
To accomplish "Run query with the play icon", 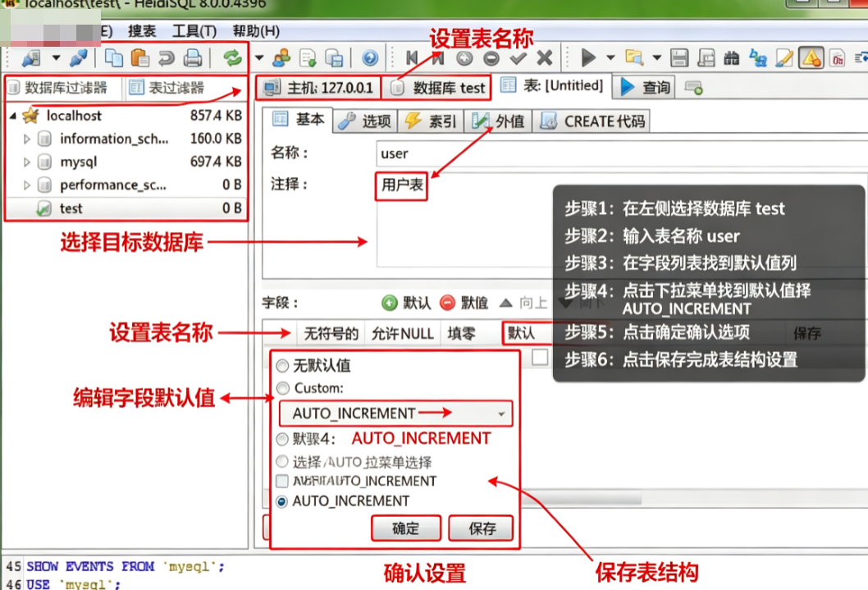I will (588, 57).
